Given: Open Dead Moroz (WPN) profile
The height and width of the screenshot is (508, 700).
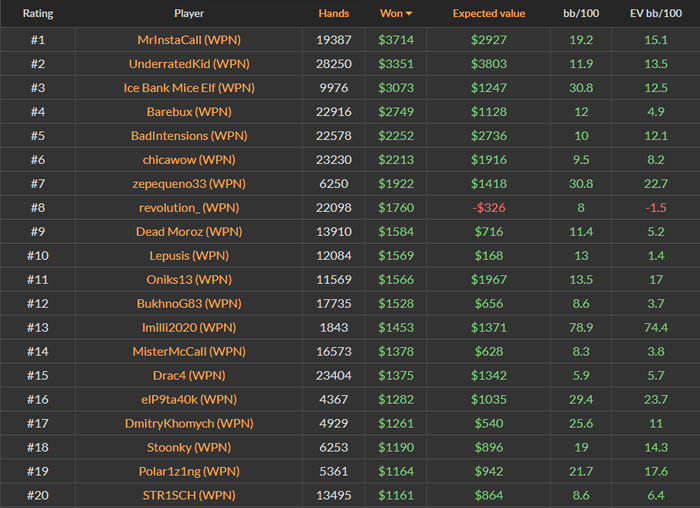Looking at the screenshot, I should (x=188, y=232).
